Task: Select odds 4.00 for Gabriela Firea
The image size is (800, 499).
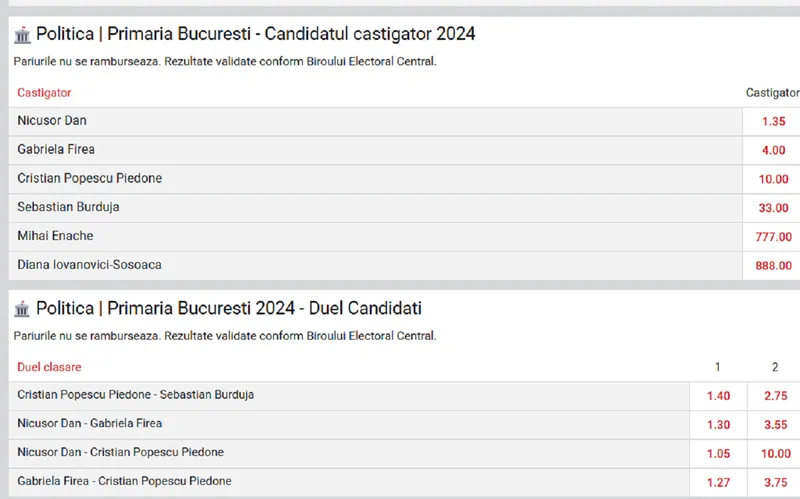Action: (x=771, y=151)
